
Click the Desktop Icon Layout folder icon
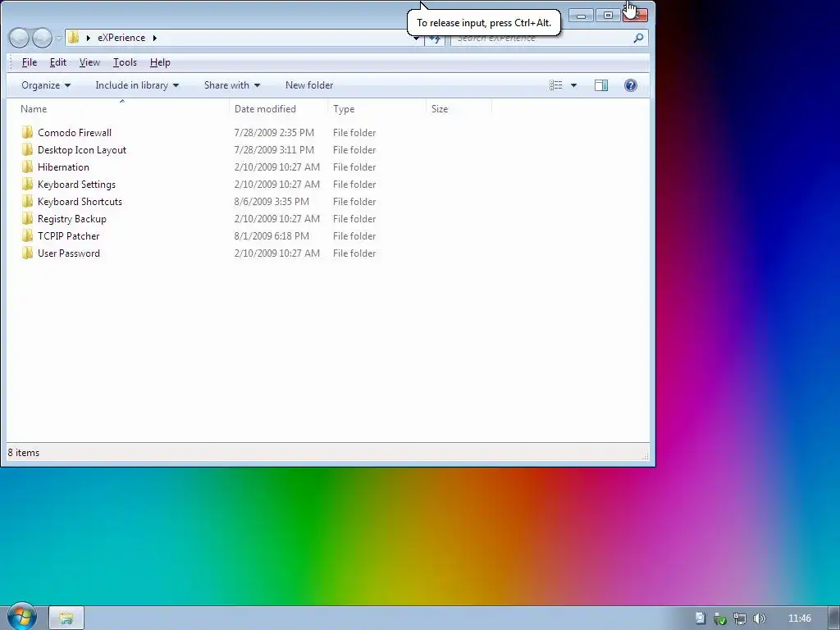(x=27, y=149)
